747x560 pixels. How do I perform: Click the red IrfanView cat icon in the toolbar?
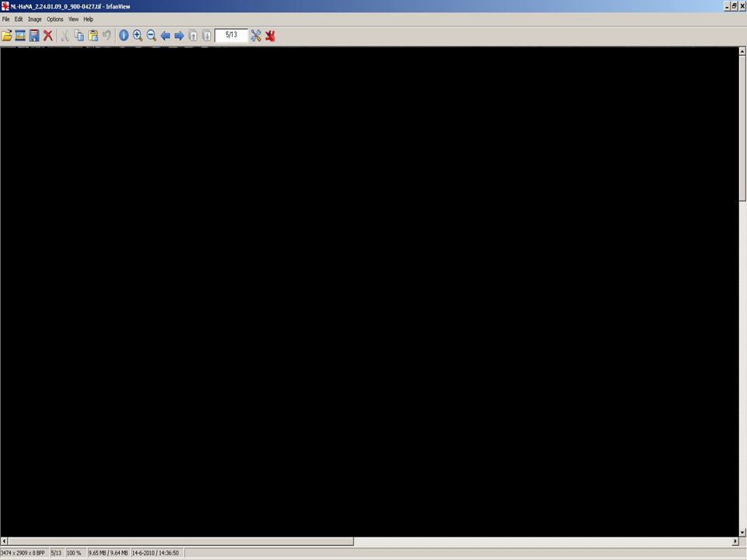[x=270, y=36]
